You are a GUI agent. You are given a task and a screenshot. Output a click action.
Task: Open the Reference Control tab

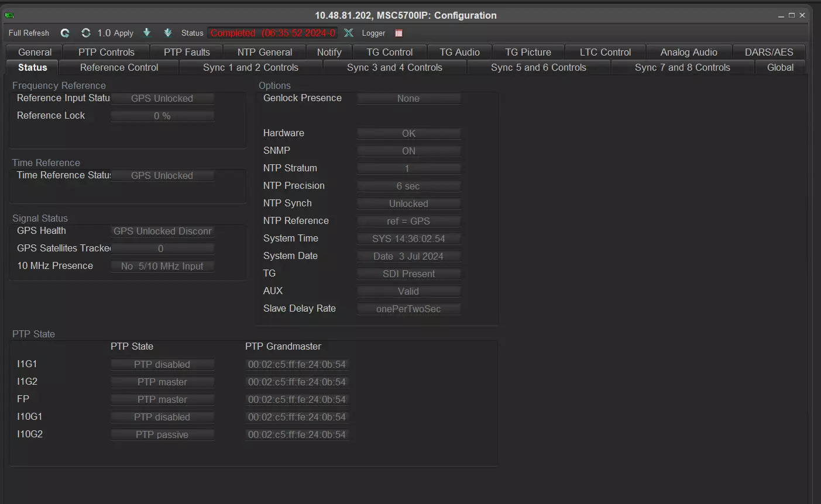[119, 67]
